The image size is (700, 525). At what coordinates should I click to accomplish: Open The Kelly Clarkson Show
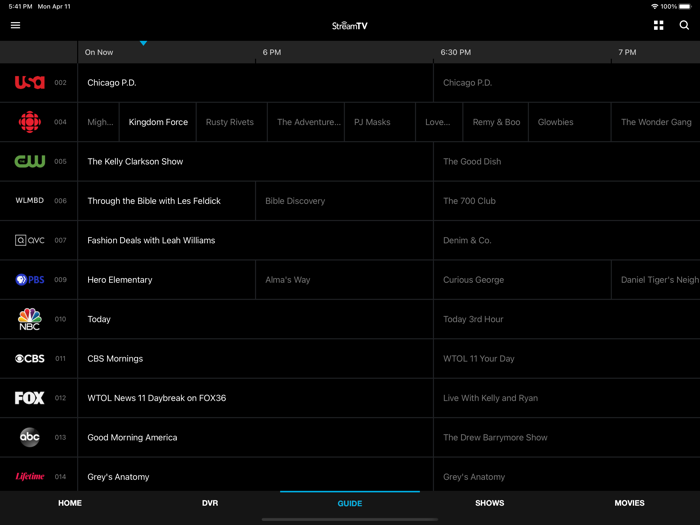tap(255, 161)
